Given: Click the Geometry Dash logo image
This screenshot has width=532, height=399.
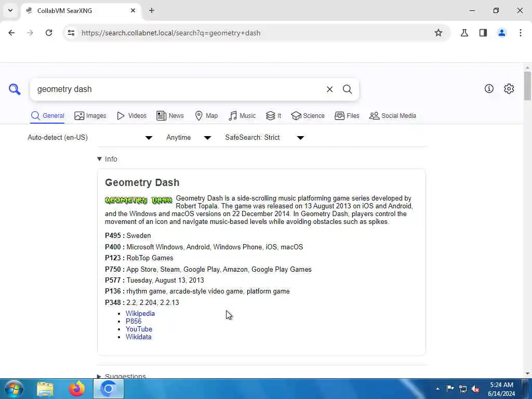Looking at the screenshot, I should tap(139, 200).
